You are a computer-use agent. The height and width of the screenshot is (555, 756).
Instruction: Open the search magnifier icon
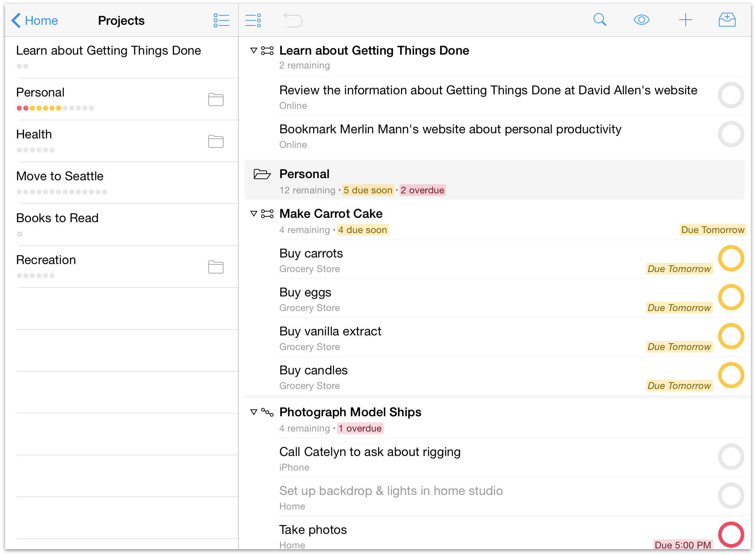599,20
